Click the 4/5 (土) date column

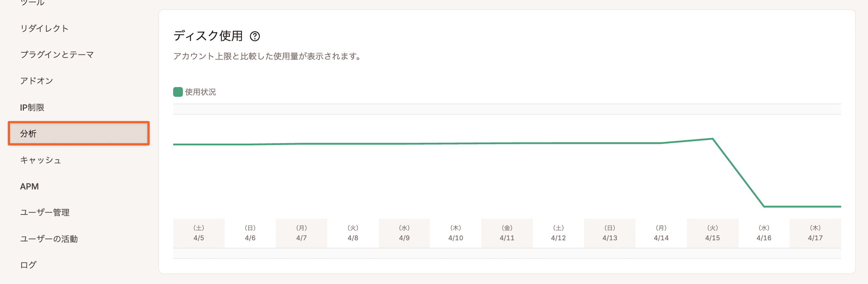(x=199, y=233)
